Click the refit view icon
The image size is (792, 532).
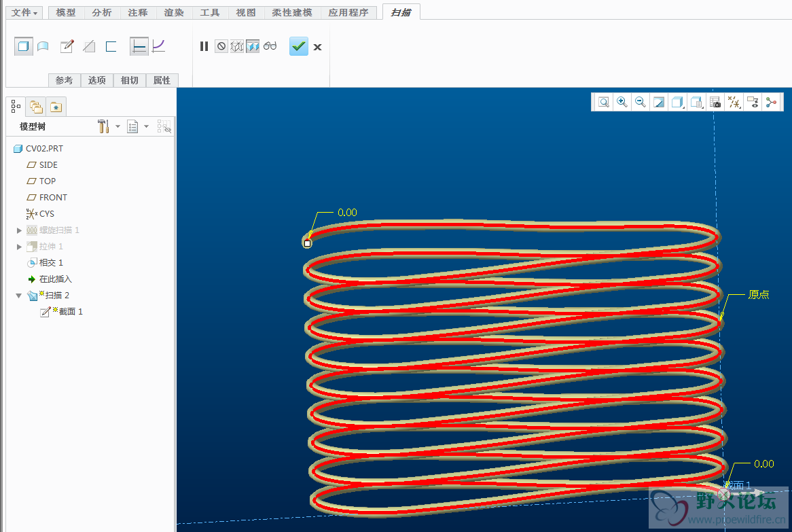[604, 102]
